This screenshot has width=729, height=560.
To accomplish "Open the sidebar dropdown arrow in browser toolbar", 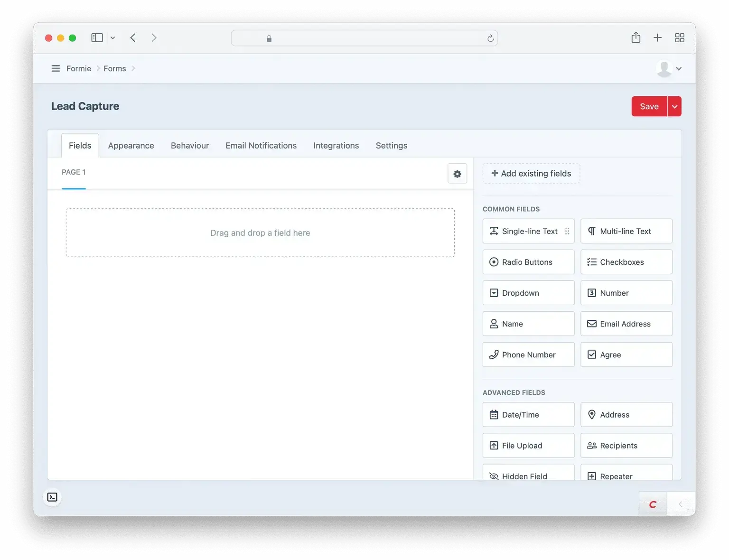I will pos(112,37).
